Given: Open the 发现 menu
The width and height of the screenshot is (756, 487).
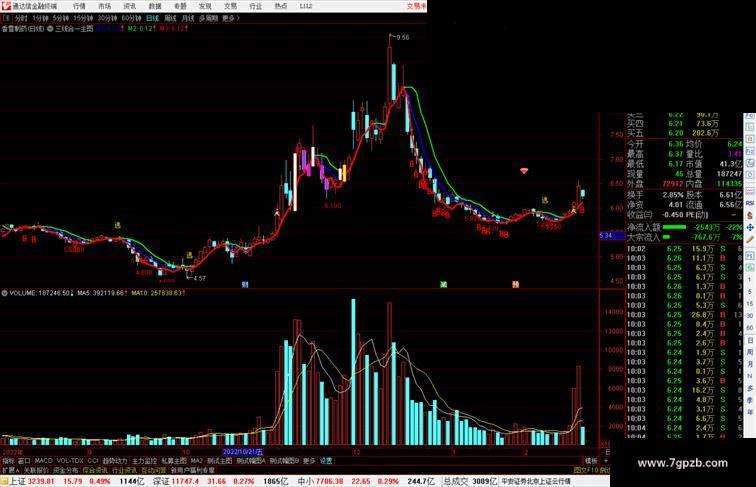Looking at the screenshot, I should [x=205, y=6].
